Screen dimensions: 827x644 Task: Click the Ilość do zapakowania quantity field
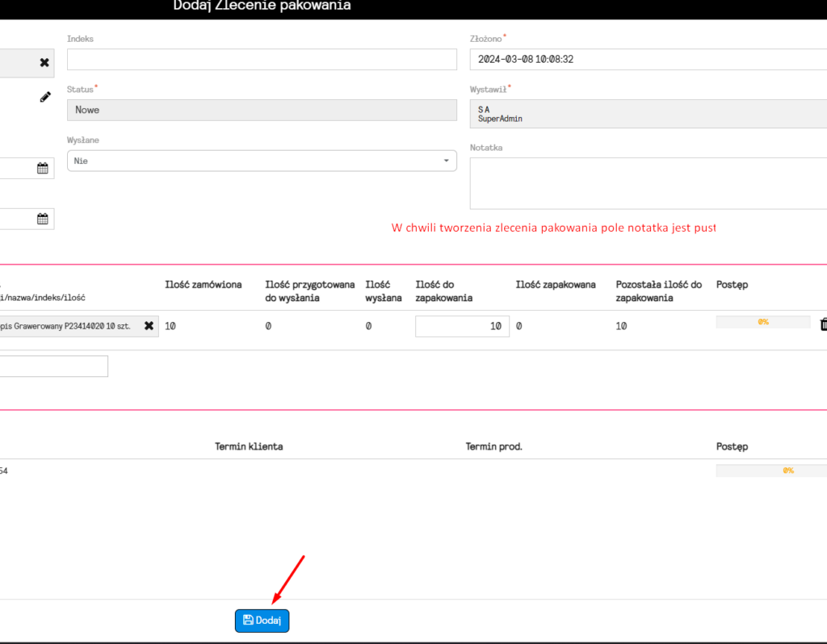462,326
